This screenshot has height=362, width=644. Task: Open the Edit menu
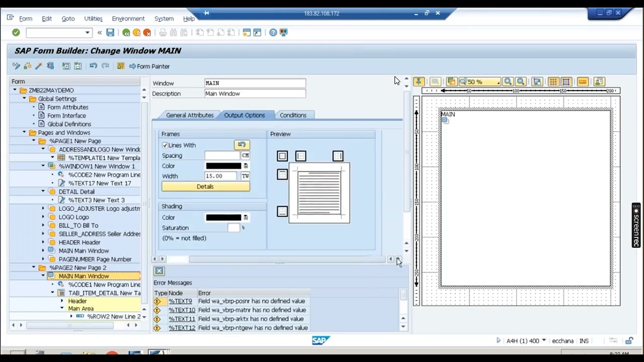(47, 19)
